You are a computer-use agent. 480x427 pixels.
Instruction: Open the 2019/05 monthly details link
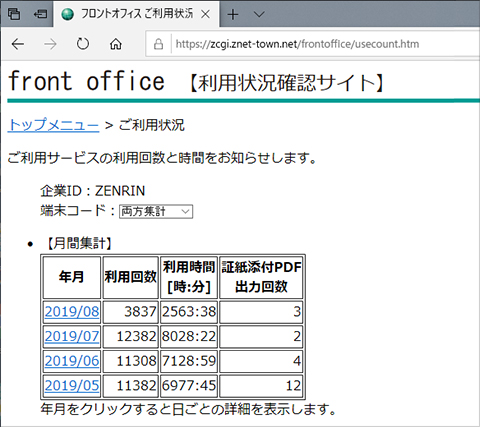pyautogui.click(x=72, y=386)
